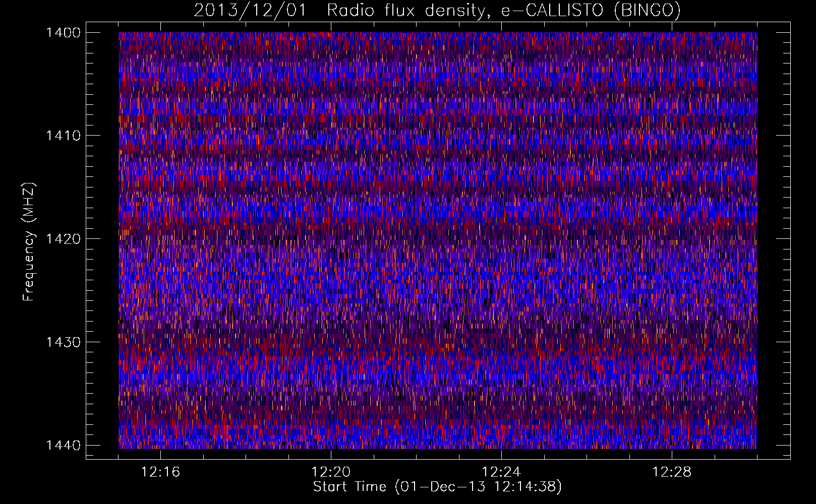Image resolution: width=816 pixels, height=504 pixels.
Task: Select the date 2013/12/01 in title
Action: (x=250, y=10)
